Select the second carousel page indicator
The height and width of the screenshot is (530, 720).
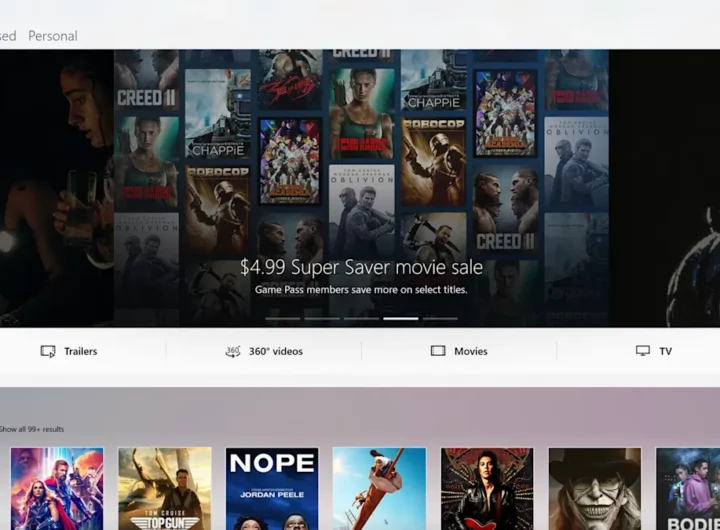pos(322,318)
